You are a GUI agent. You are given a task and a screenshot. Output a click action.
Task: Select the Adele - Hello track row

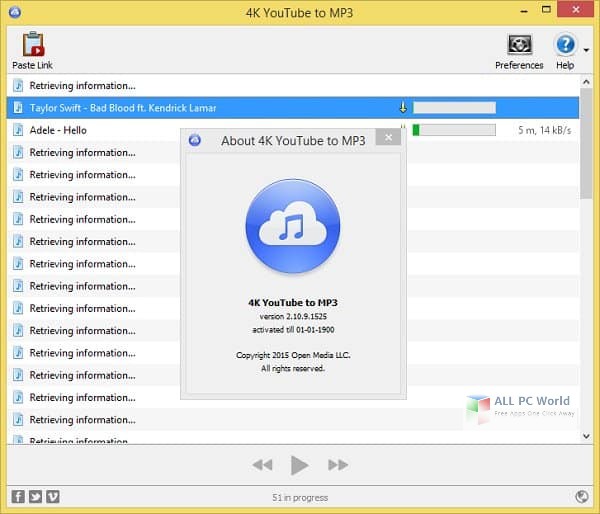click(293, 130)
